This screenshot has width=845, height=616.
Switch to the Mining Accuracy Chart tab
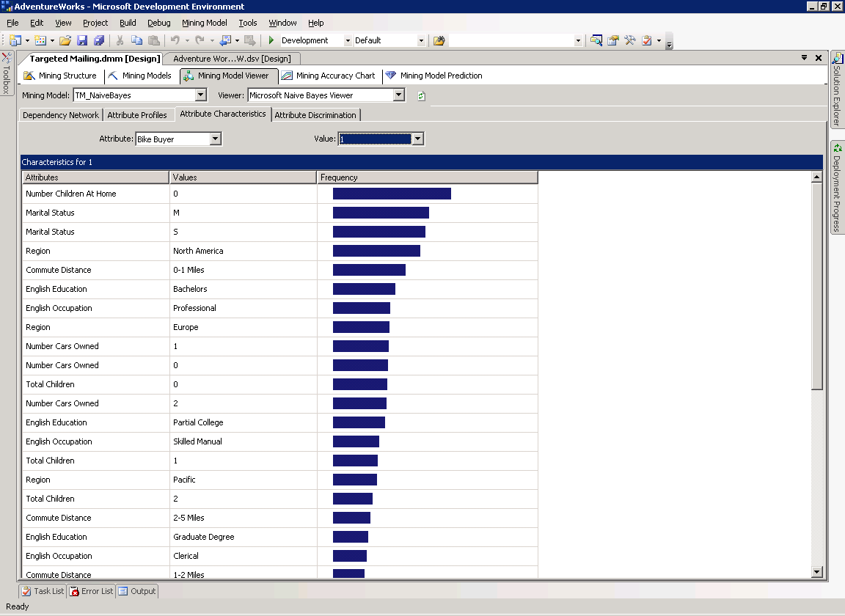click(x=328, y=76)
